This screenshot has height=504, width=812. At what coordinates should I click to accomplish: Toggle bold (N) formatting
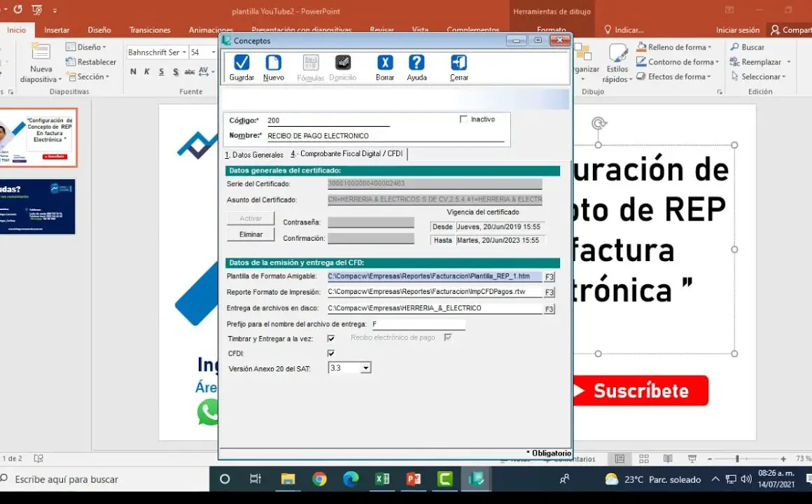[x=134, y=71]
